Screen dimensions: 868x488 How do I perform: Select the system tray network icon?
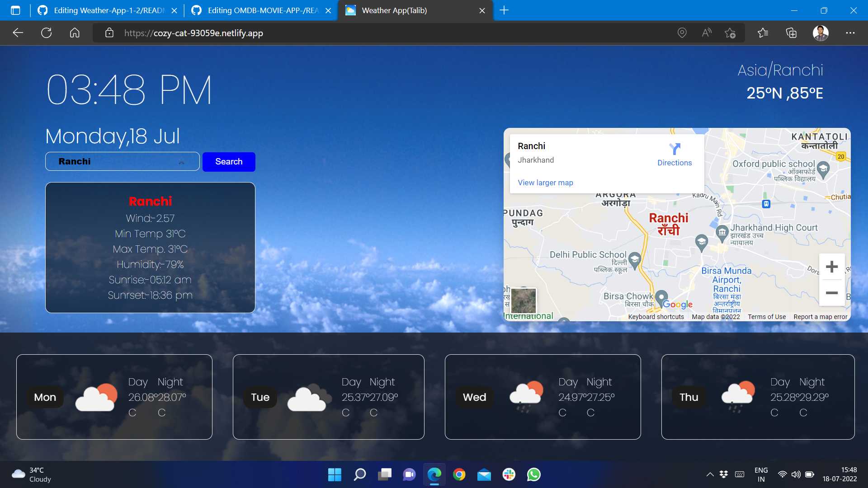(x=782, y=475)
